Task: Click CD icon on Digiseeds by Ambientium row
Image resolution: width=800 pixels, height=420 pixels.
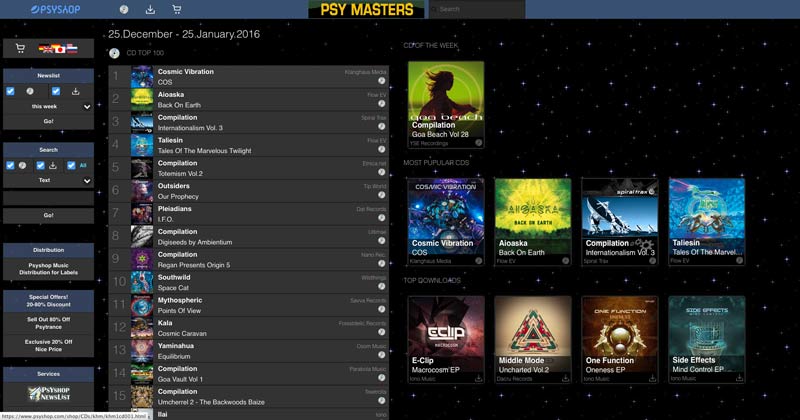Action: tap(381, 241)
